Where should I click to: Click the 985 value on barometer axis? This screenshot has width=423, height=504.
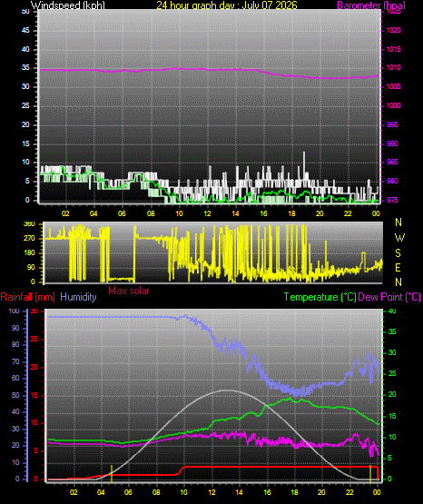coord(392,162)
